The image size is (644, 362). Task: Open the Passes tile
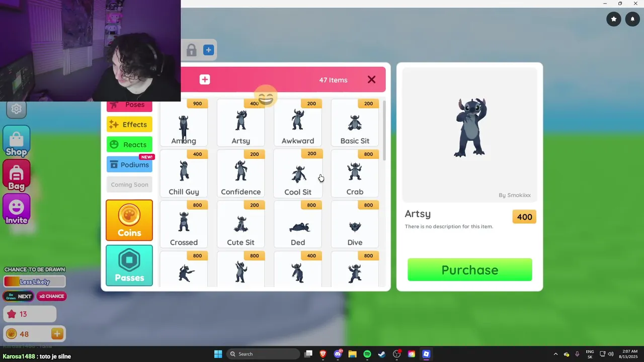click(129, 265)
